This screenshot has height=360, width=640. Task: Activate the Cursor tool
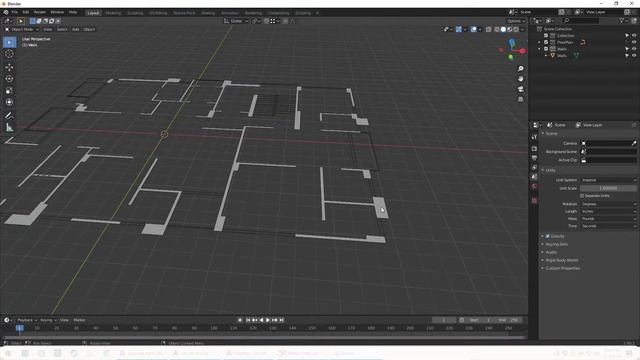coord(9,54)
